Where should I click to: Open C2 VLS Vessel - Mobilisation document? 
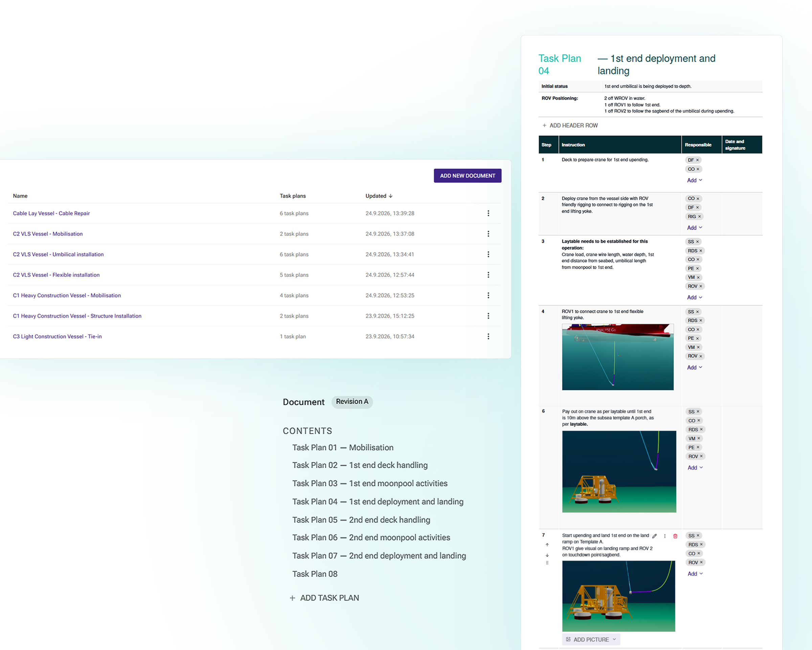tap(48, 234)
